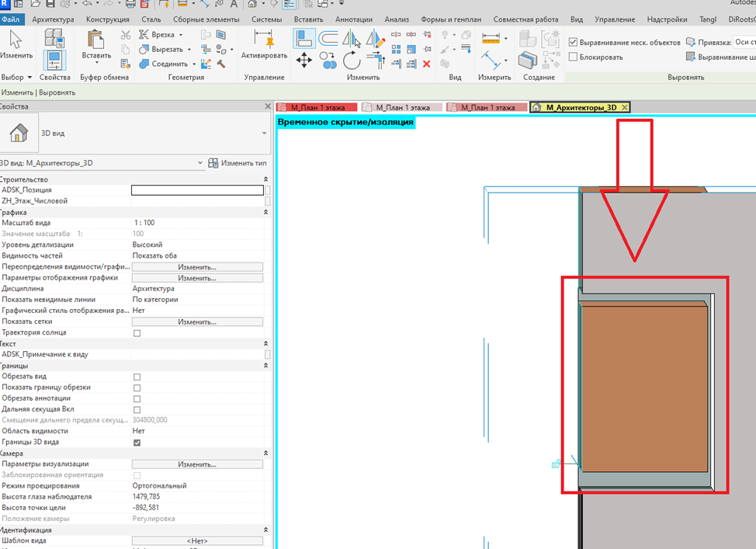The height and width of the screenshot is (549, 756).
Task: Select the Mirror Pick Axis tool
Action: [352, 38]
